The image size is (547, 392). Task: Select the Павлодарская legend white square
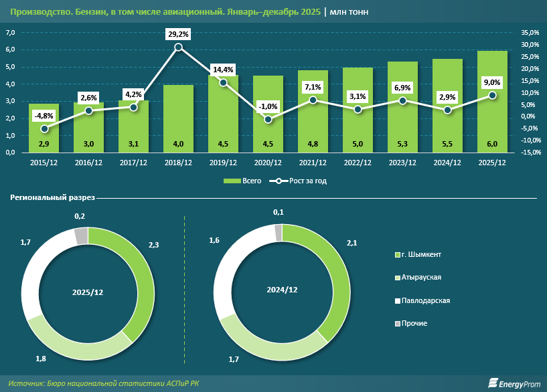pyautogui.click(x=397, y=300)
